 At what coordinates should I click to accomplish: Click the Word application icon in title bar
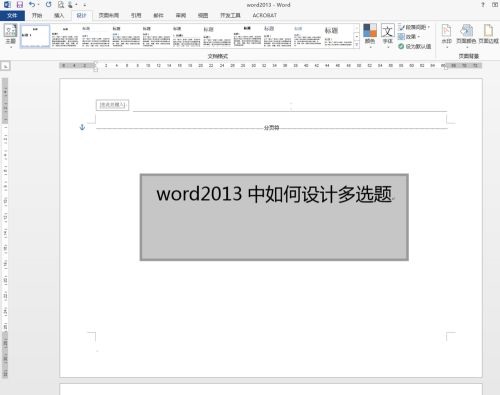click(x=7, y=5)
